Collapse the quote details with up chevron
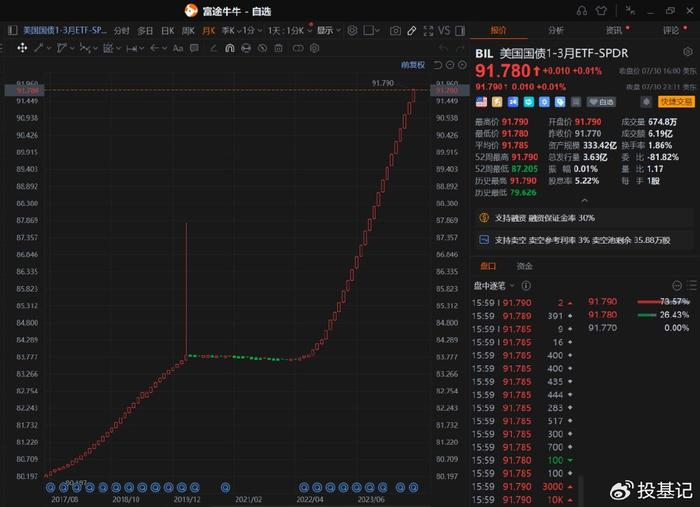 pos(584,200)
